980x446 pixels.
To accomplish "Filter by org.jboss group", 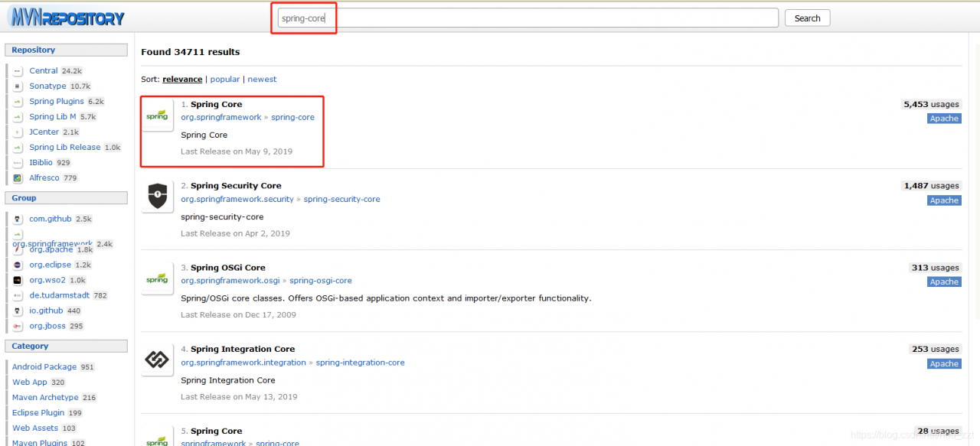I will click(x=47, y=326).
